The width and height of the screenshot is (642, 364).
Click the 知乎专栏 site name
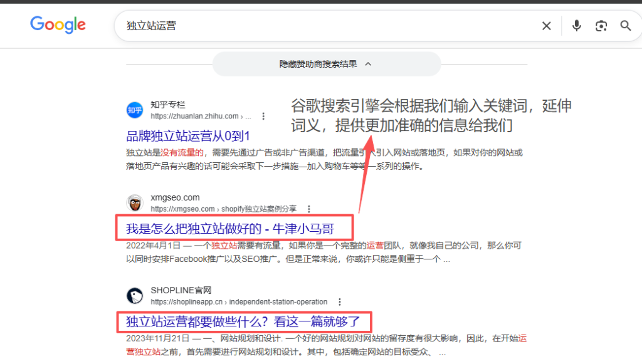pos(168,105)
